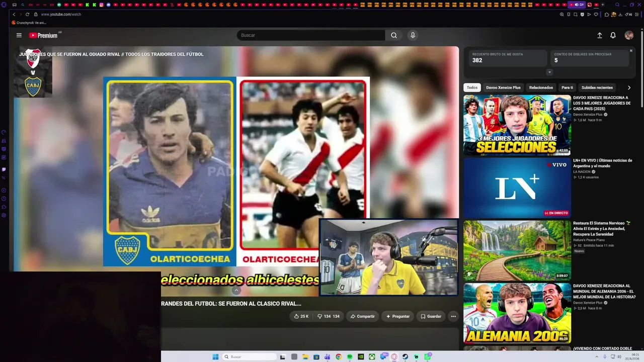644x362 pixels.
Task: Open the LN+ live stream thumbnail
Action: [x=517, y=188]
